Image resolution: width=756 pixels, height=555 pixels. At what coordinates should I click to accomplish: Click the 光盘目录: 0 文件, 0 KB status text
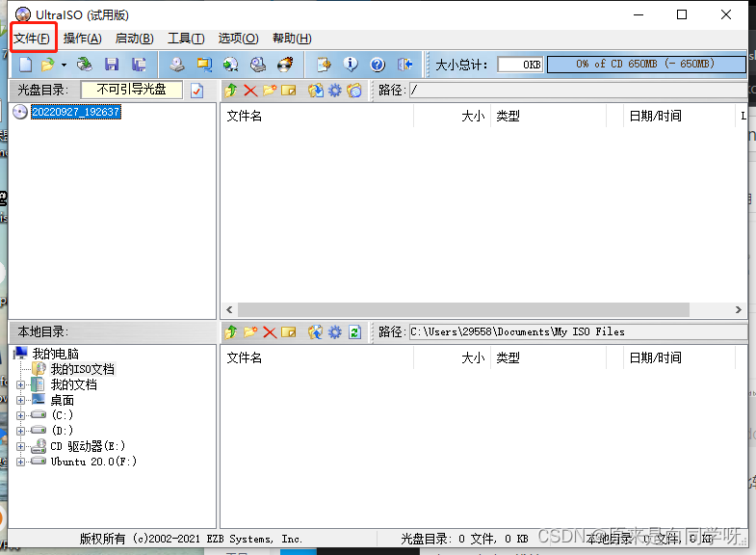[x=464, y=539]
